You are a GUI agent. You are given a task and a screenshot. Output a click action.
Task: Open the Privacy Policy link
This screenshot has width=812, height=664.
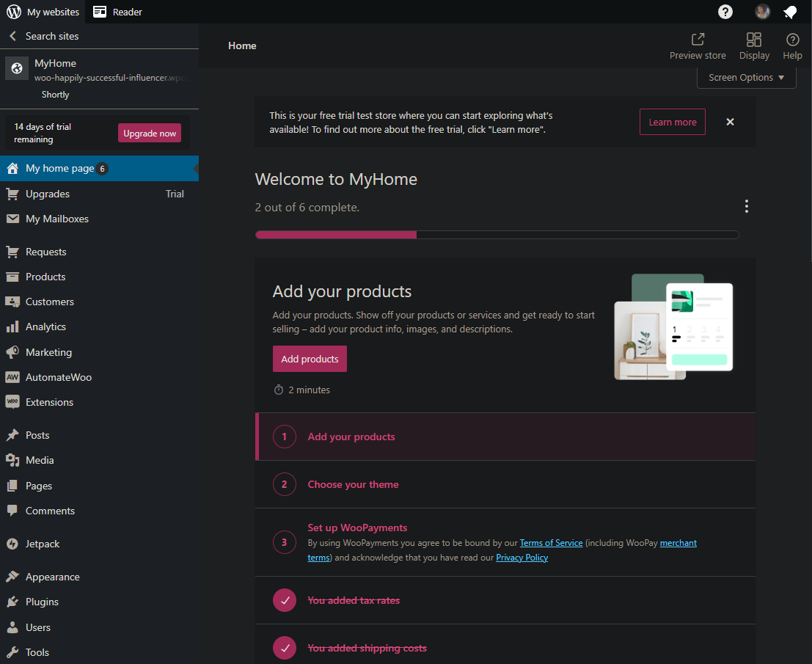[522, 558]
